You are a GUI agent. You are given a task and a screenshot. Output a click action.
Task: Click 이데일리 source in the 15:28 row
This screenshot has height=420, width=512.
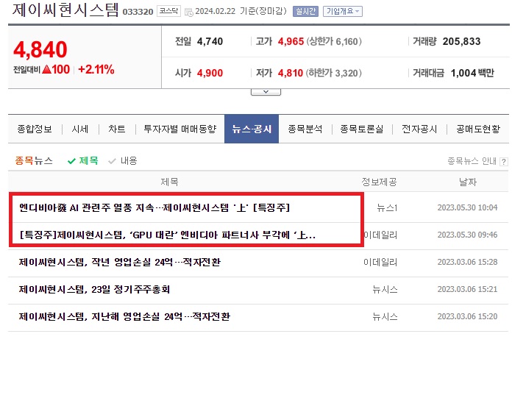point(380,262)
